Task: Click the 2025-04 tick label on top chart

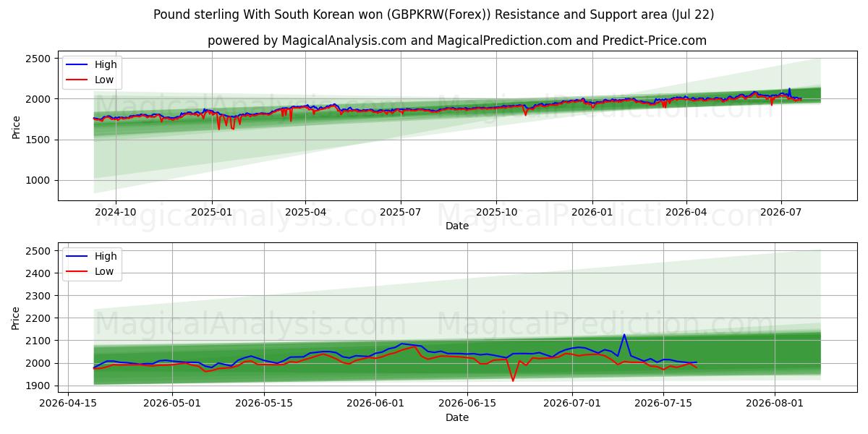Action: coord(305,212)
